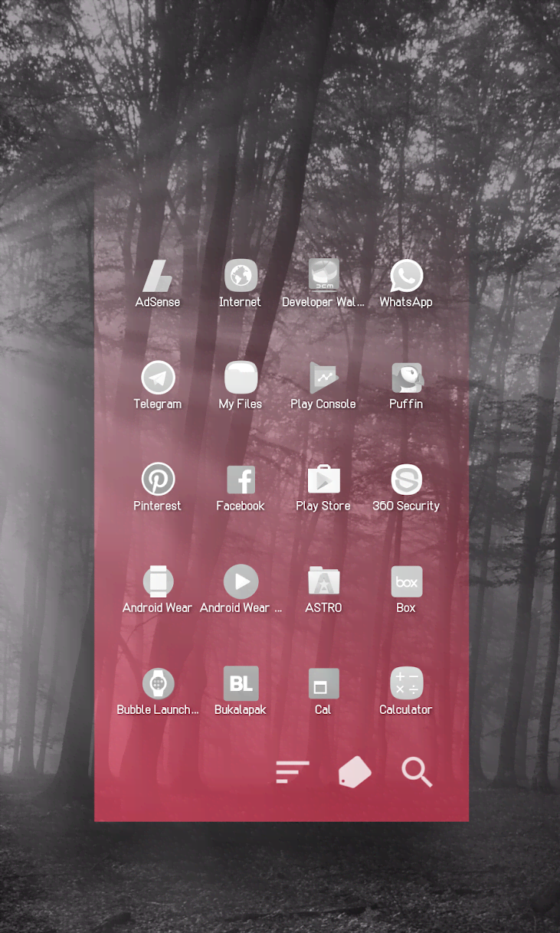Open the 360 Security icon
The image size is (560, 933).
(406, 480)
